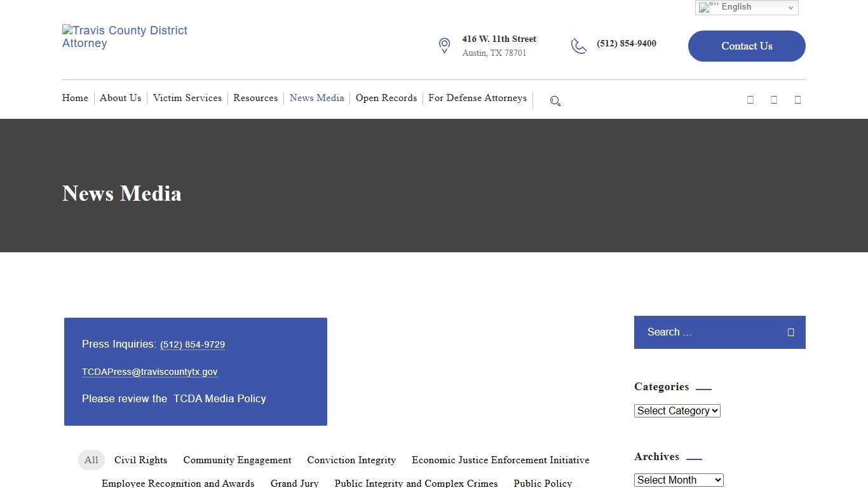Expand the Select Month archives dropdown
The height and width of the screenshot is (488, 868).
pyautogui.click(x=679, y=480)
